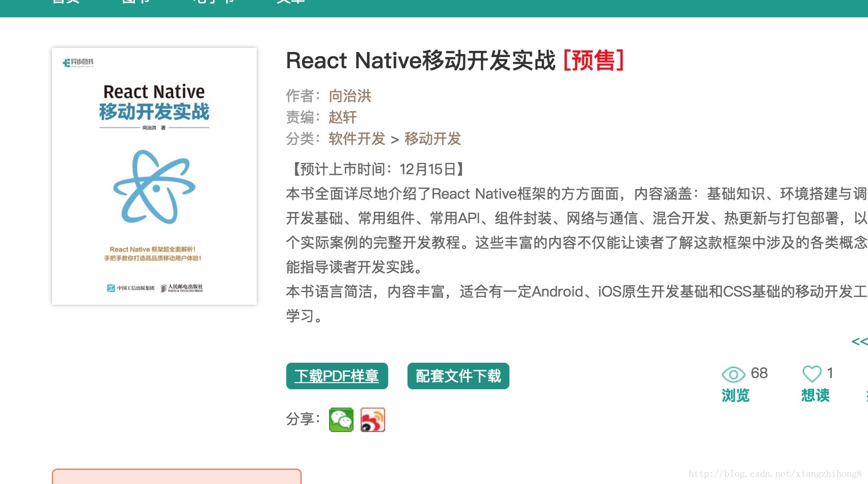Click the WeChat share icon
The height and width of the screenshot is (484, 868).
341,420
